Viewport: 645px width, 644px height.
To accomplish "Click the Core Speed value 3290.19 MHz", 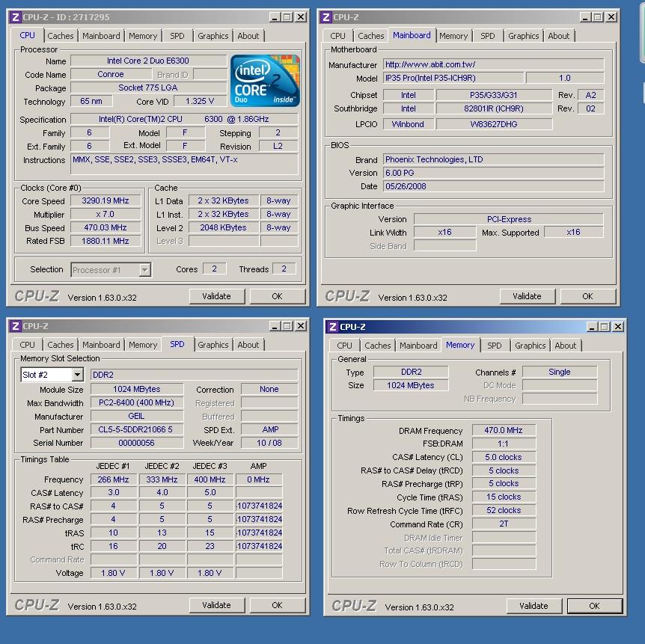I will 106,200.
